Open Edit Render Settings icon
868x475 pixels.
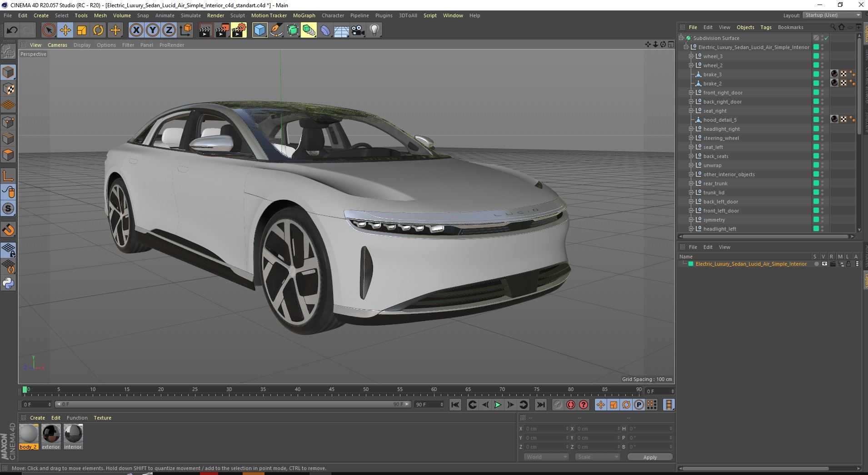[x=239, y=30]
